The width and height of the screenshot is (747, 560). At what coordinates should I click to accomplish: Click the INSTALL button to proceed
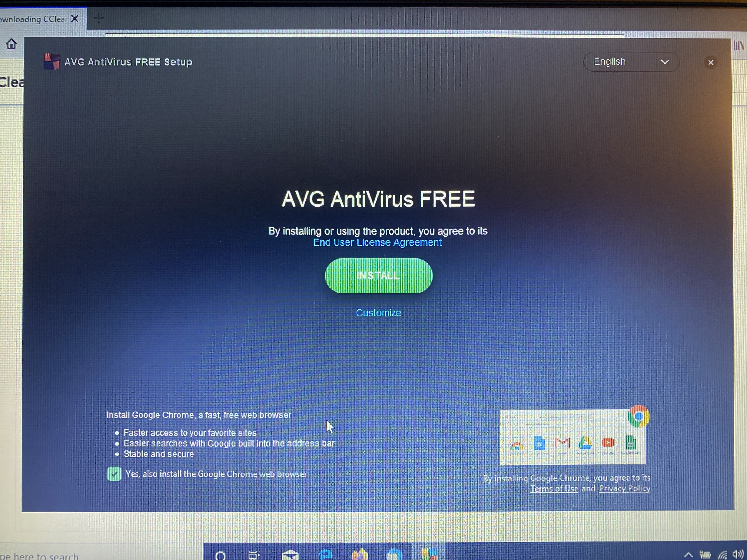tap(378, 275)
